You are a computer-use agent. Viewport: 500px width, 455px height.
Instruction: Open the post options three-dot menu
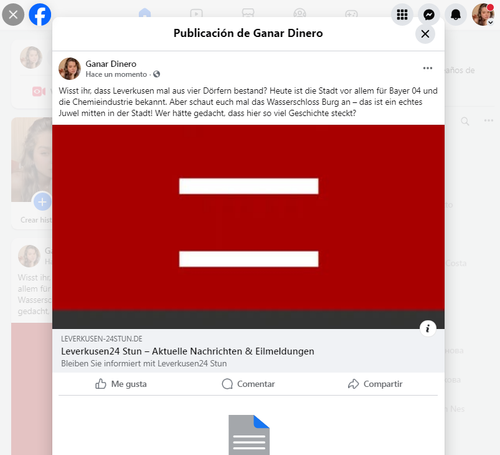427,68
